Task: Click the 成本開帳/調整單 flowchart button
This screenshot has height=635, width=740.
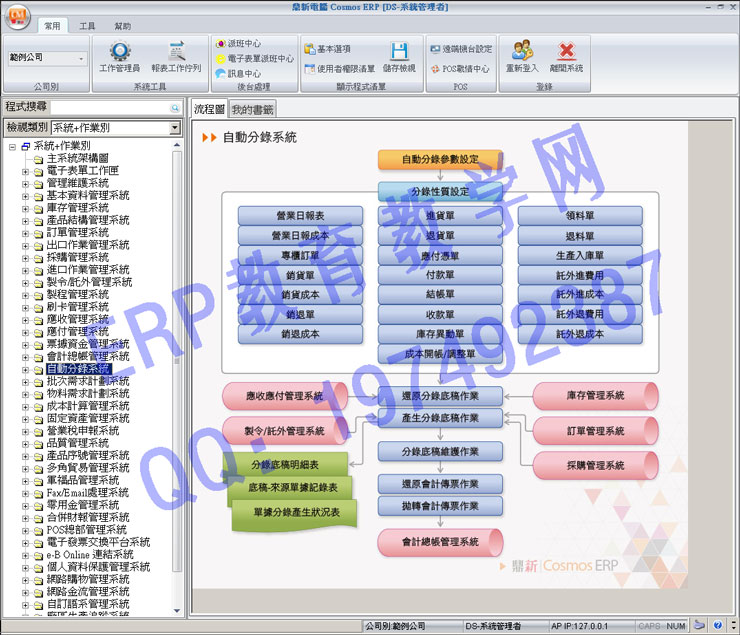Action: [440, 354]
